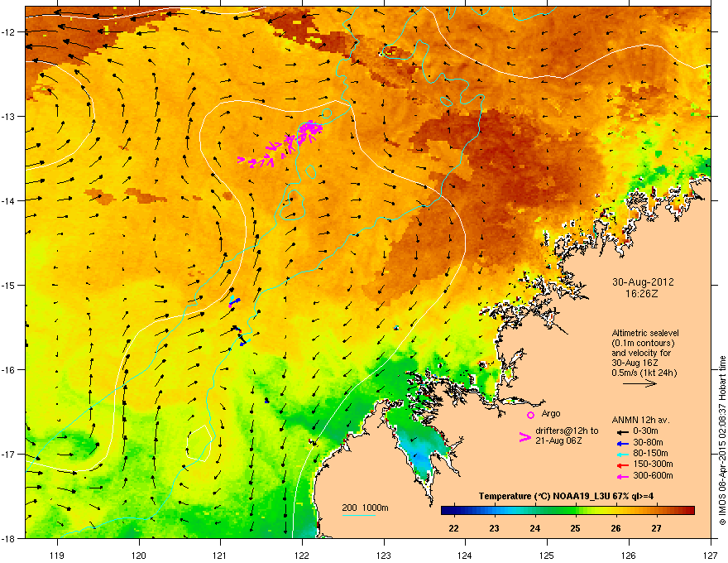Click the longitude axis label '119'
Image resolution: width=728 pixels, height=563 pixels.
pyautogui.click(x=57, y=555)
